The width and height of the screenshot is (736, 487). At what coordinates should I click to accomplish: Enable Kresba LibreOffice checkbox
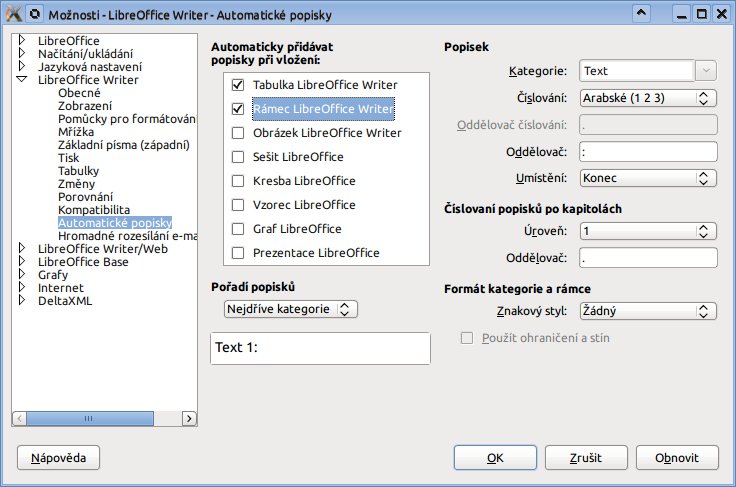[x=238, y=181]
